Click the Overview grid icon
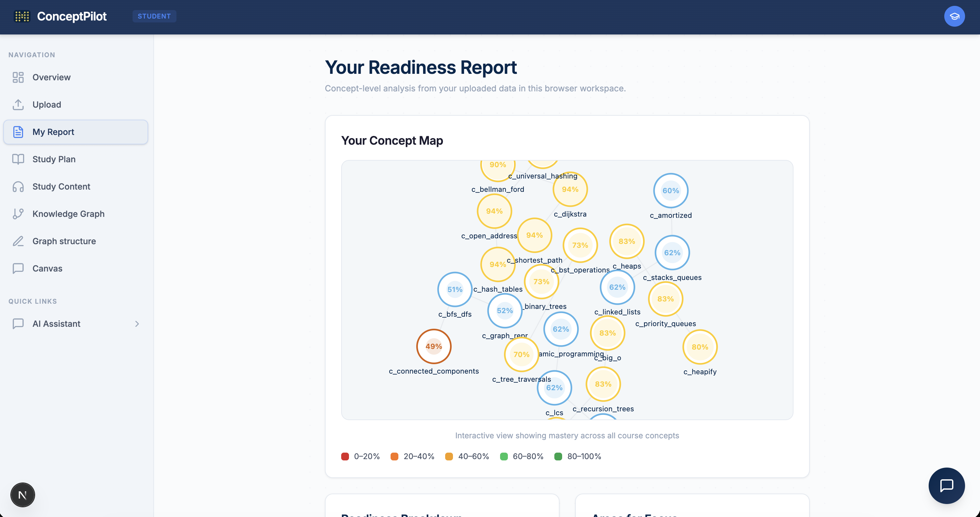The width and height of the screenshot is (980, 517). coord(18,77)
